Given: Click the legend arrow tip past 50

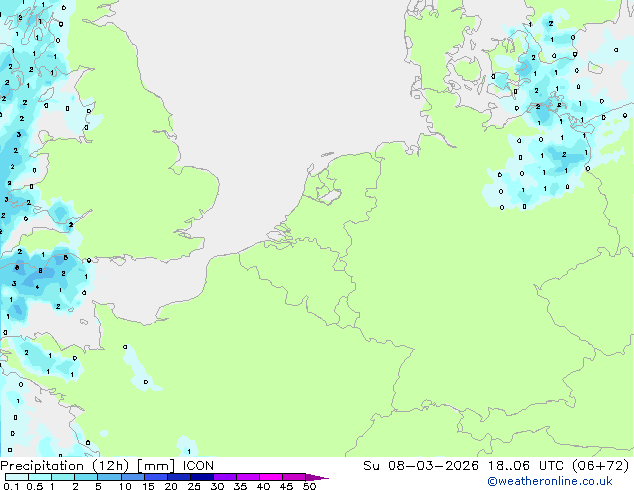Looking at the screenshot, I should tap(324, 477).
